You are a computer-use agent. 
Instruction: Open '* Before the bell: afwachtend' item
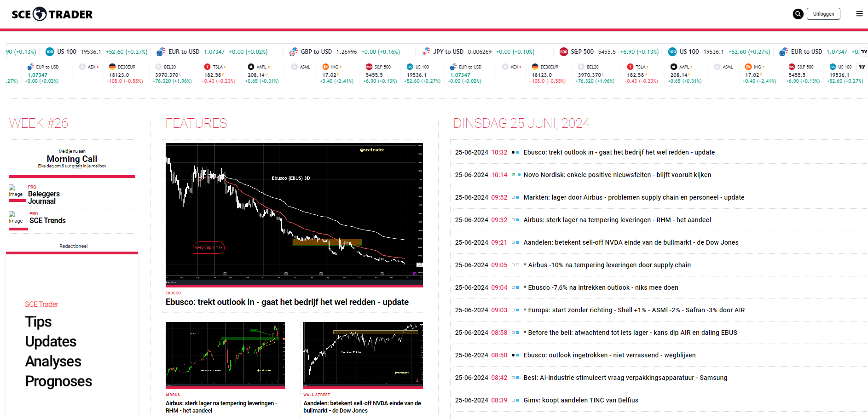(x=630, y=333)
